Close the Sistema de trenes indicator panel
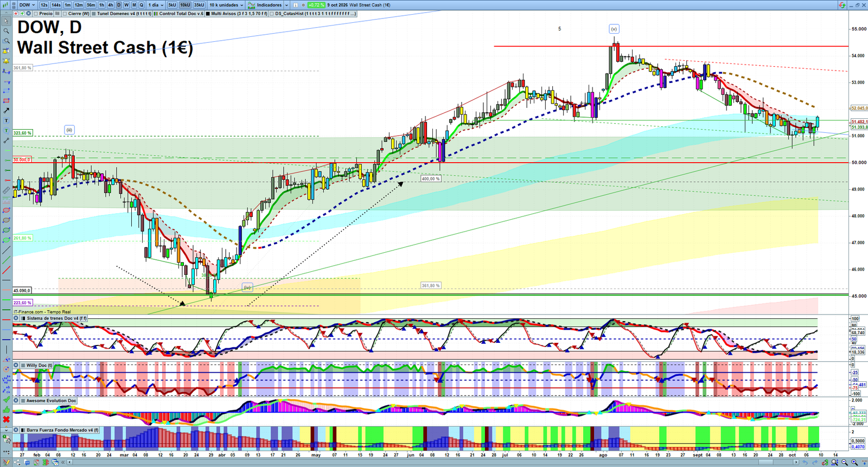Viewport: 868px width, 467px height. 16,318
